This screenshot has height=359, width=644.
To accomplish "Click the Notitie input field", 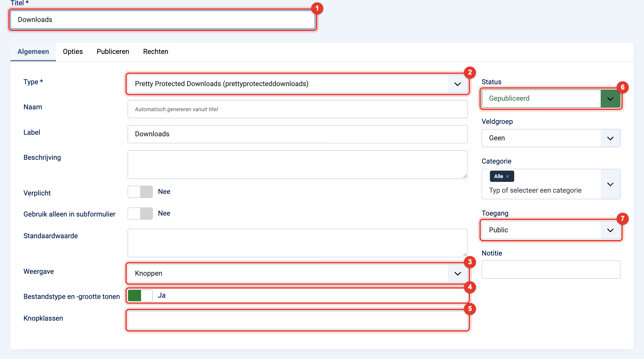I will [x=551, y=269].
